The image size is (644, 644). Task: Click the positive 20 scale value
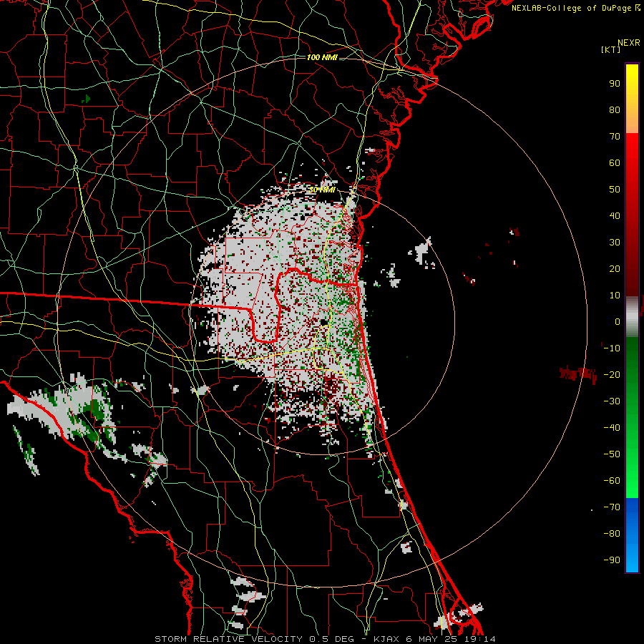point(615,268)
